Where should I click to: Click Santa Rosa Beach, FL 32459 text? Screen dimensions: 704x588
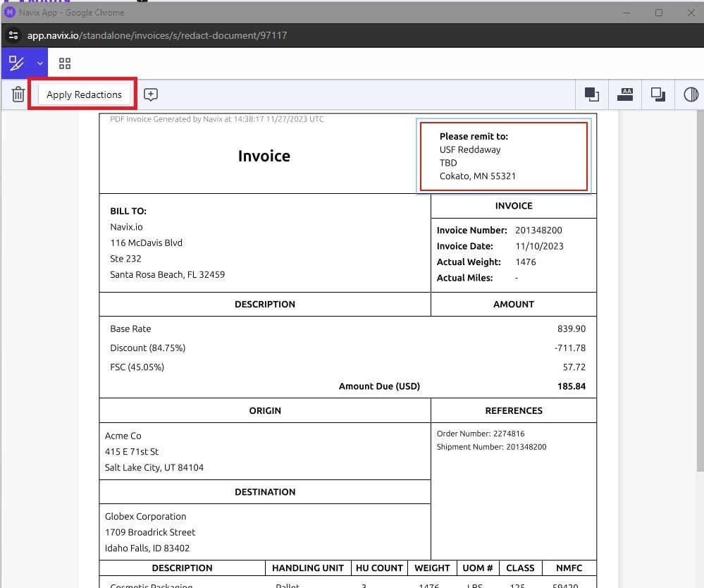168,274
